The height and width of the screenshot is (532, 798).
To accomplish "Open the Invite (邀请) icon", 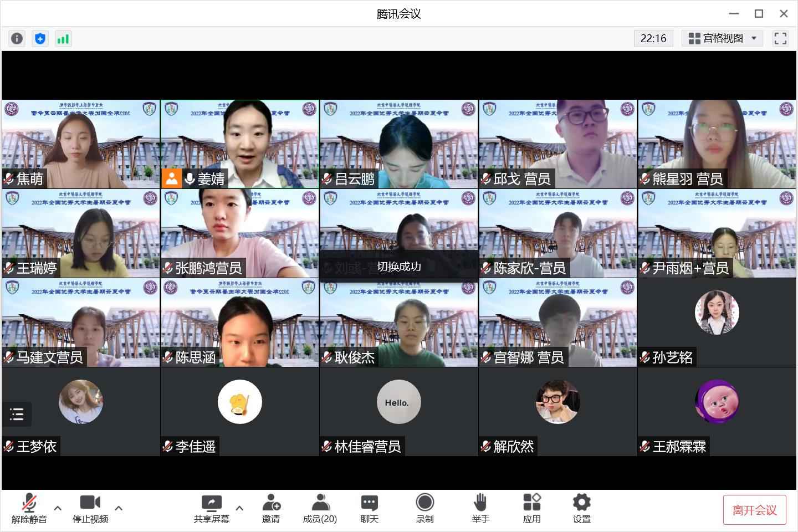I will pyautogui.click(x=271, y=508).
